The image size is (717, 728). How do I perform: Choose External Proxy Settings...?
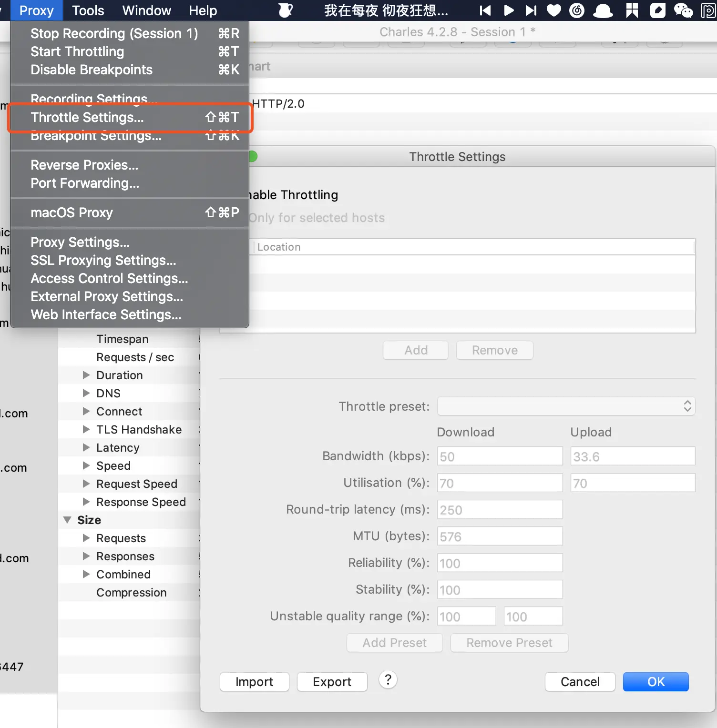(130, 296)
